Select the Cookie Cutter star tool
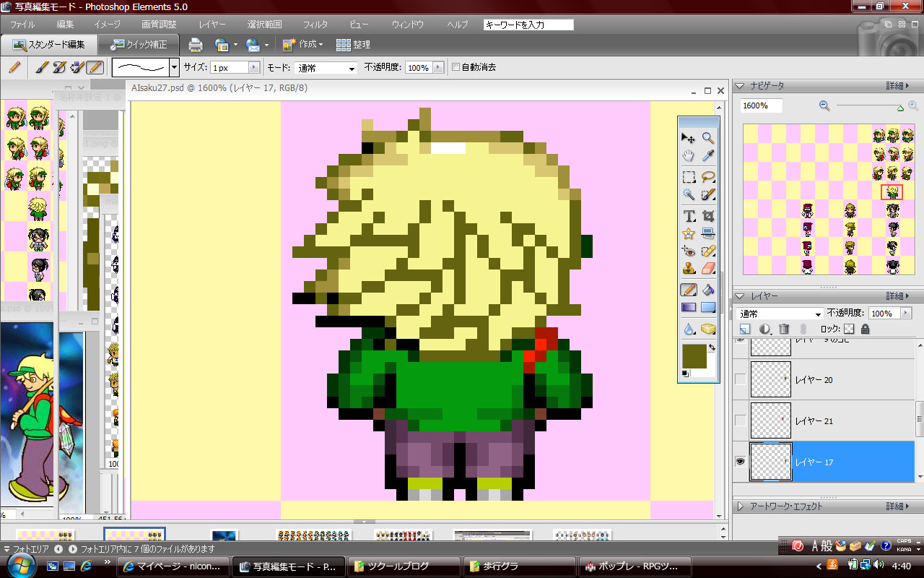The height and width of the screenshot is (578, 924). pyautogui.click(x=689, y=233)
